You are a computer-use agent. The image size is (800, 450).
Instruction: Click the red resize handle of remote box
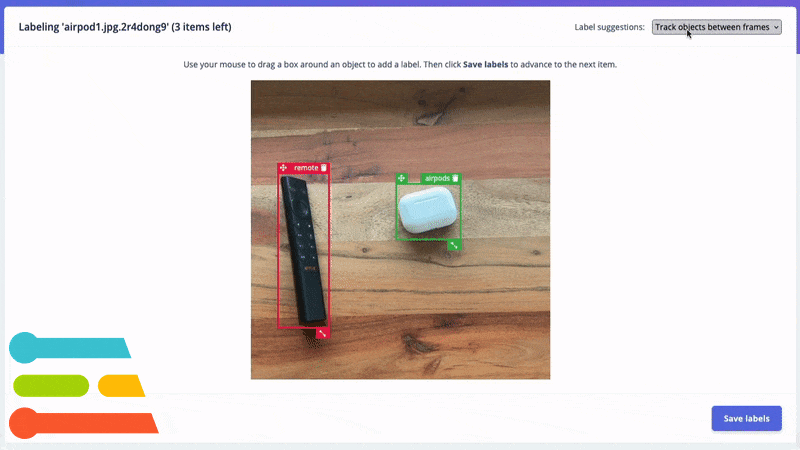pyautogui.click(x=322, y=333)
